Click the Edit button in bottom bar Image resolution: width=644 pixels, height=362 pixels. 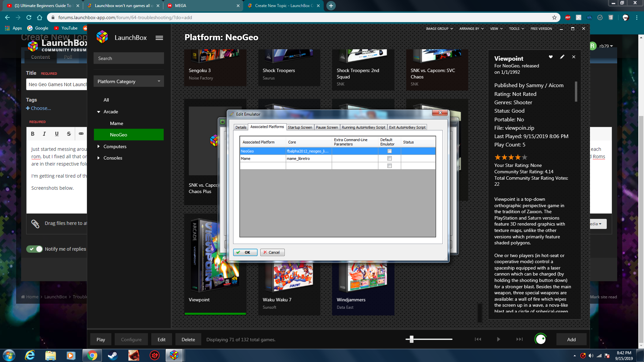click(161, 340)
